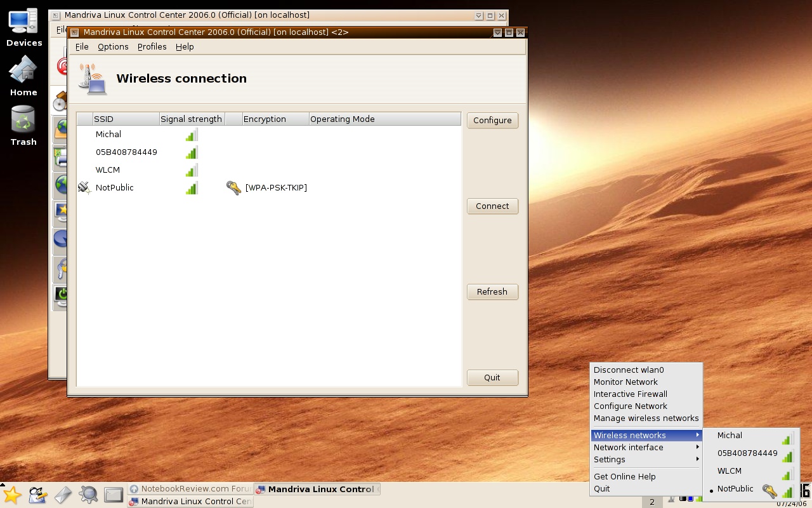Select Michal in the wireless networks submenu
Screen dimensions: 812x508
(x=752, y=436)
